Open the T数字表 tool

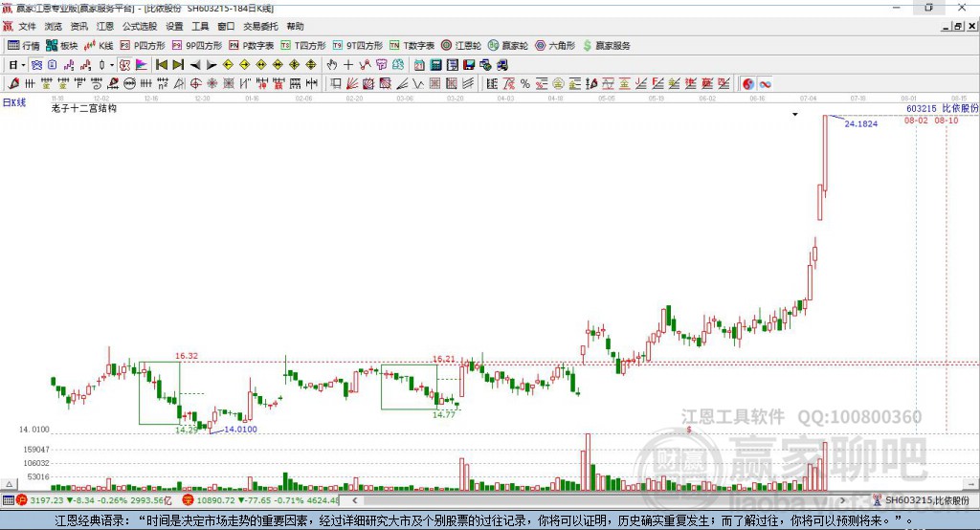[412, 46]
